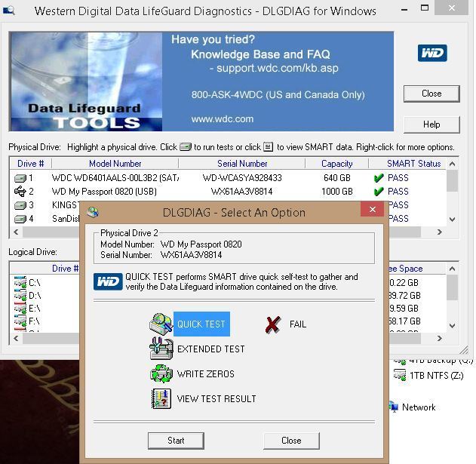Screen dimensions: 476x464
Task: Select the QUICK TEST option
Action: (201, 324)
